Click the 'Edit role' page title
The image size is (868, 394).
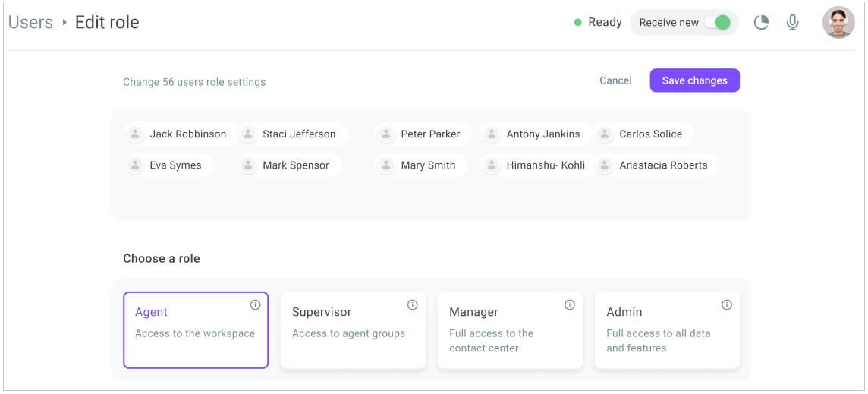[x=108, y=22]
